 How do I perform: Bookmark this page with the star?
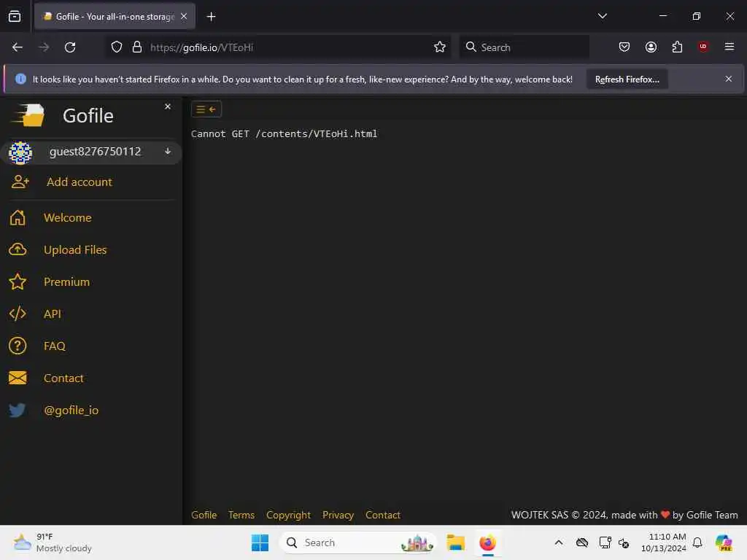[440, 47]
